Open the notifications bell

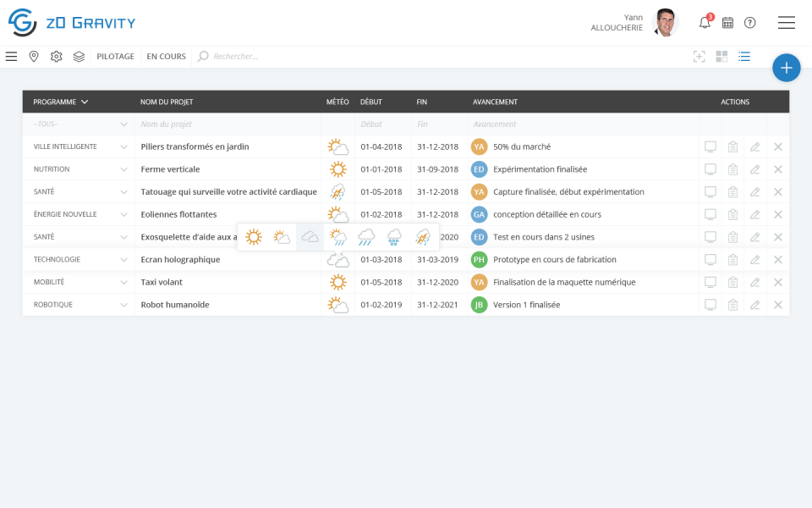pos(705,23)
